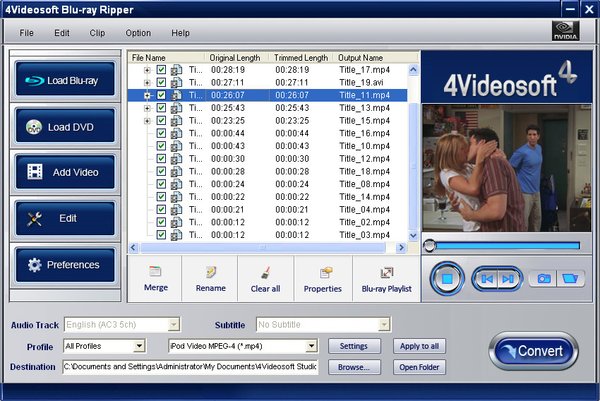Click the Load Blu-ray button
This screenshot has width=600, height=401.
point(65,80)
